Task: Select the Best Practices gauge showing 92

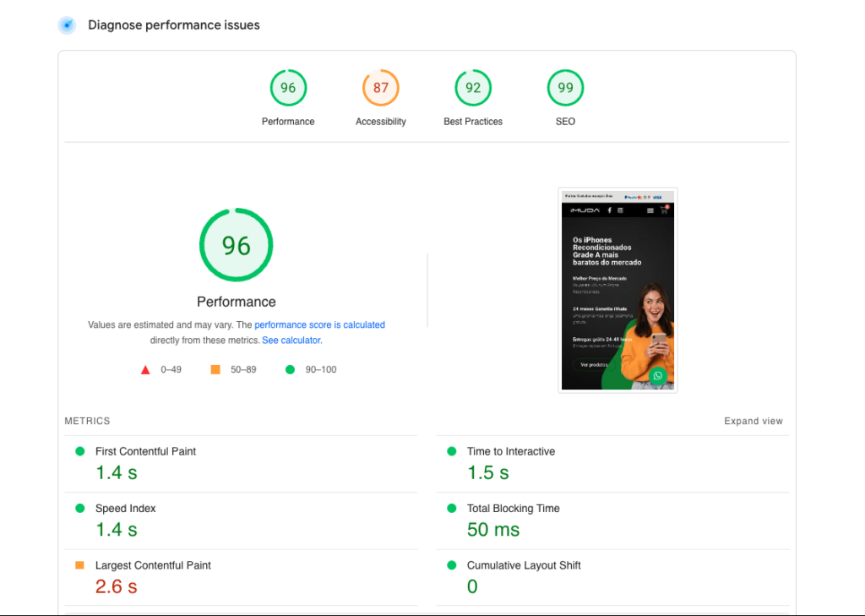Action: tap(472, 87)
